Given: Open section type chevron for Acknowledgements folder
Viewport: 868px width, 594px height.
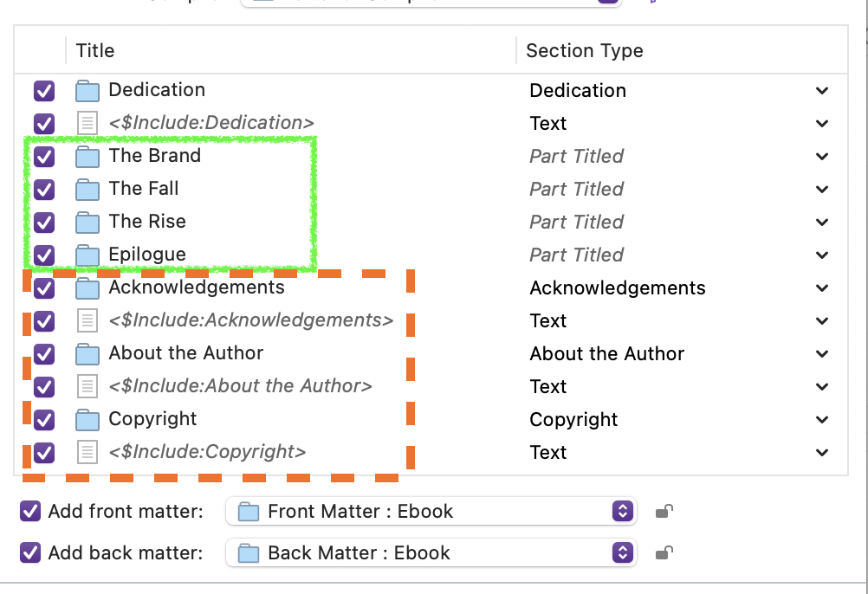Looking at the screenshot, I should coord(822,287).
